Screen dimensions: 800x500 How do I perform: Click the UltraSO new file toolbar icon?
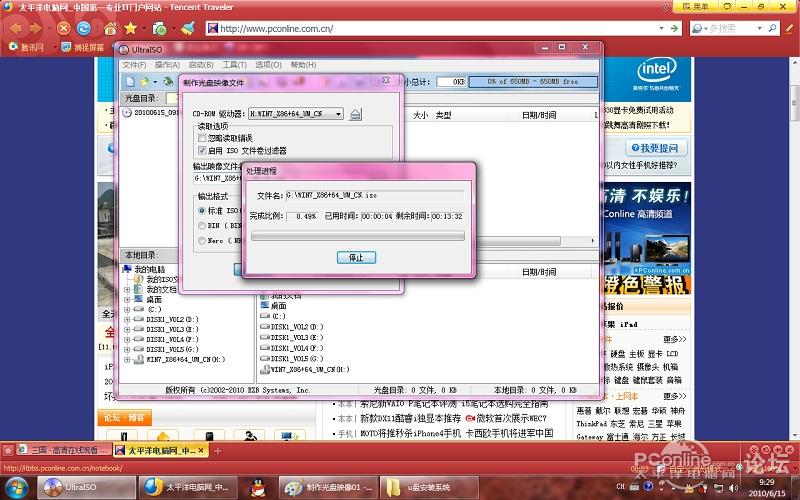click(128, 80)
